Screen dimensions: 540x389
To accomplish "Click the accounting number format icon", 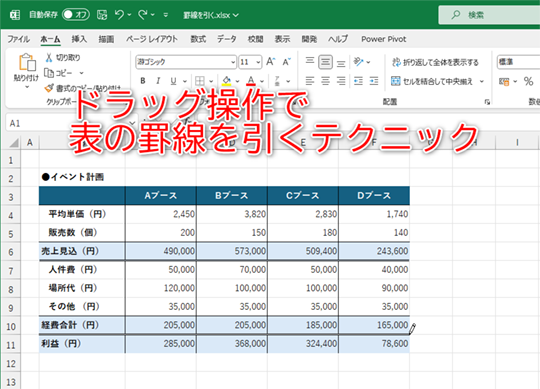I will pos(504,81).
